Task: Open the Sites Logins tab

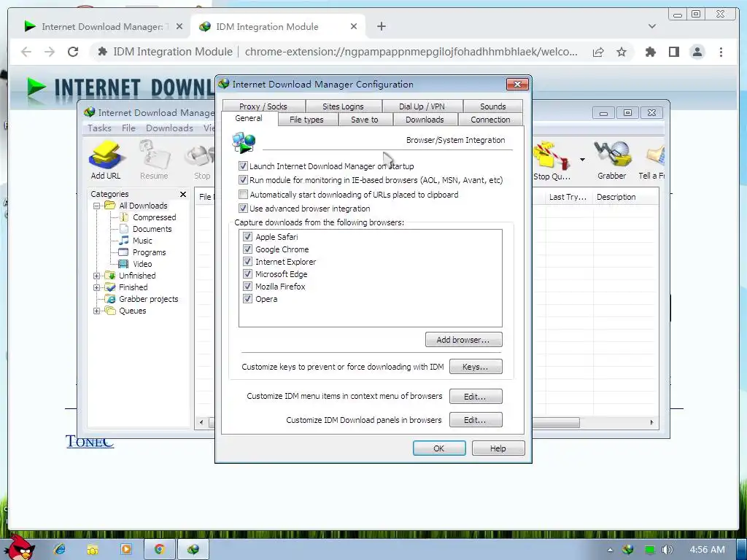Action: [x=343, y=106]
